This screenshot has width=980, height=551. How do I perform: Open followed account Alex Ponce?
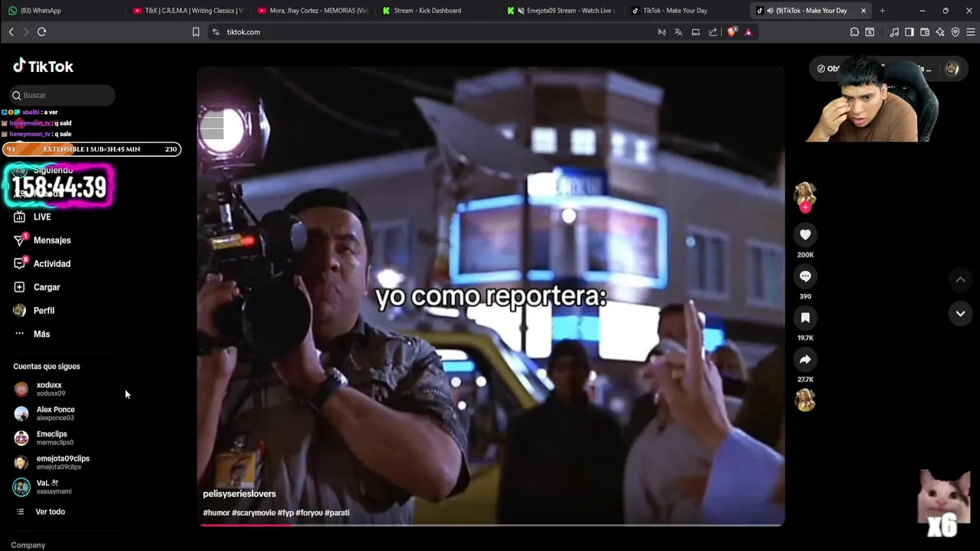point(55,413)
